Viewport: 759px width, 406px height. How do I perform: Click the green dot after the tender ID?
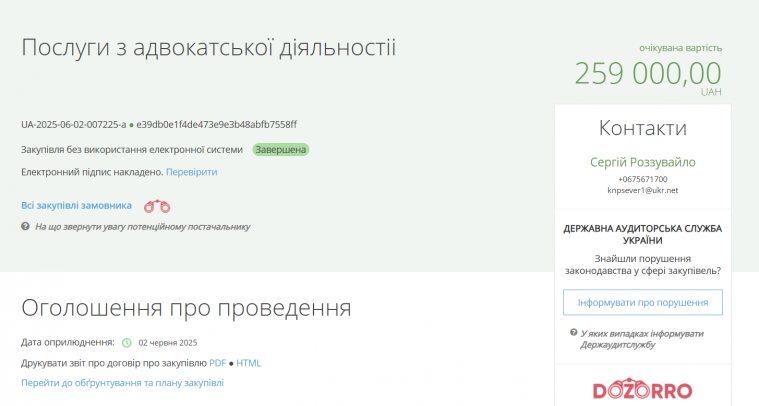tap(131, 125)
